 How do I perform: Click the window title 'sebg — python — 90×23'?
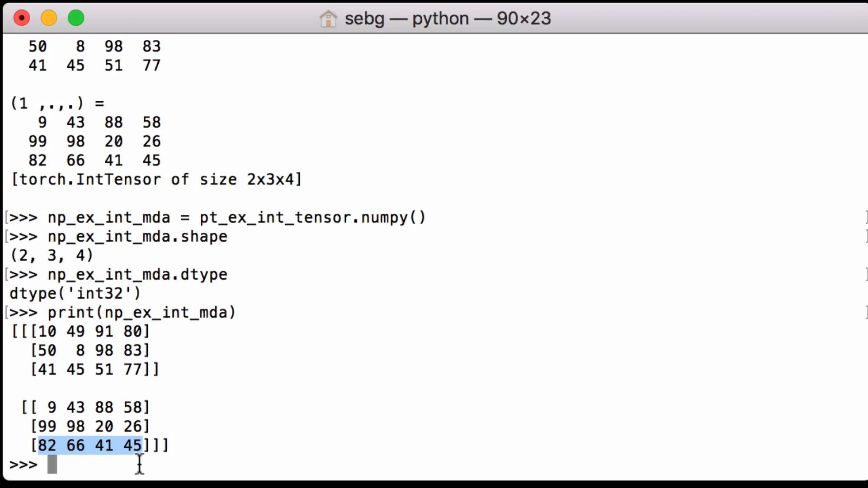pos(448,19)
